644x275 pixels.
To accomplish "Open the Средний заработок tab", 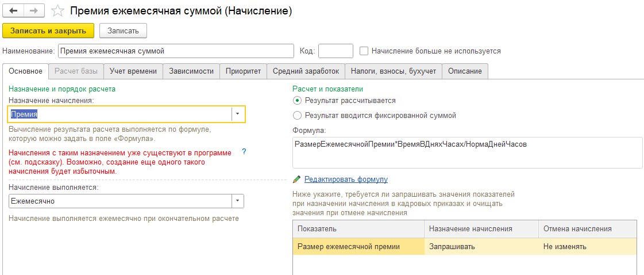I will (x=306, y=71).
